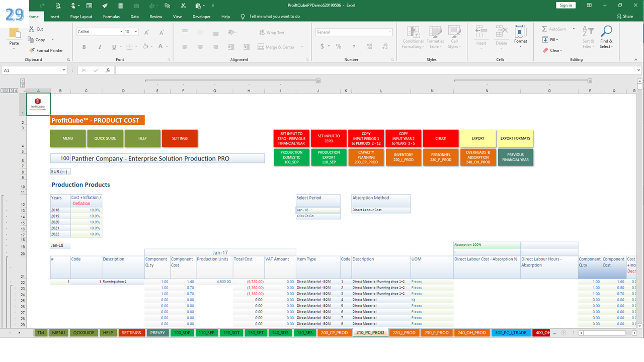
Task: Open the font name Calibri dropdown
Action: coord(121,32)
